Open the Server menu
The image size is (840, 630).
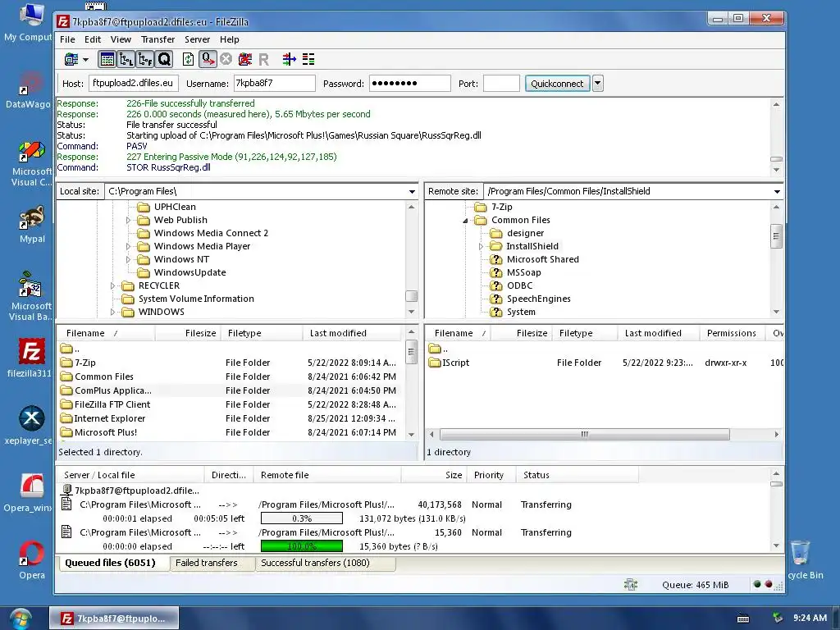(197, 39)
